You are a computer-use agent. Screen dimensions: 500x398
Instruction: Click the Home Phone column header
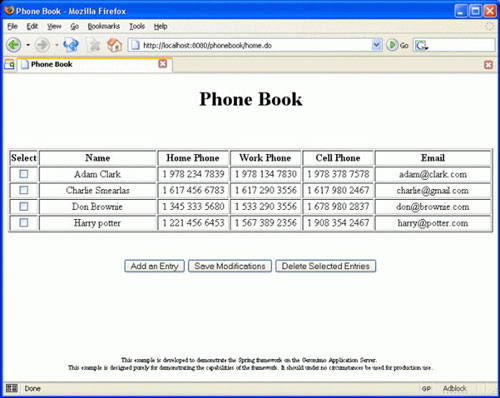(193, 158)
